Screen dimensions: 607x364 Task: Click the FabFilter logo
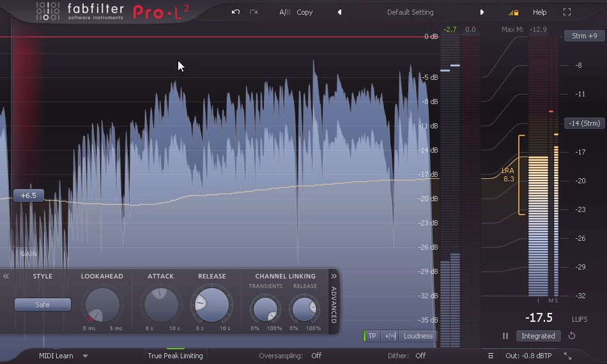[x=79, y=11]
